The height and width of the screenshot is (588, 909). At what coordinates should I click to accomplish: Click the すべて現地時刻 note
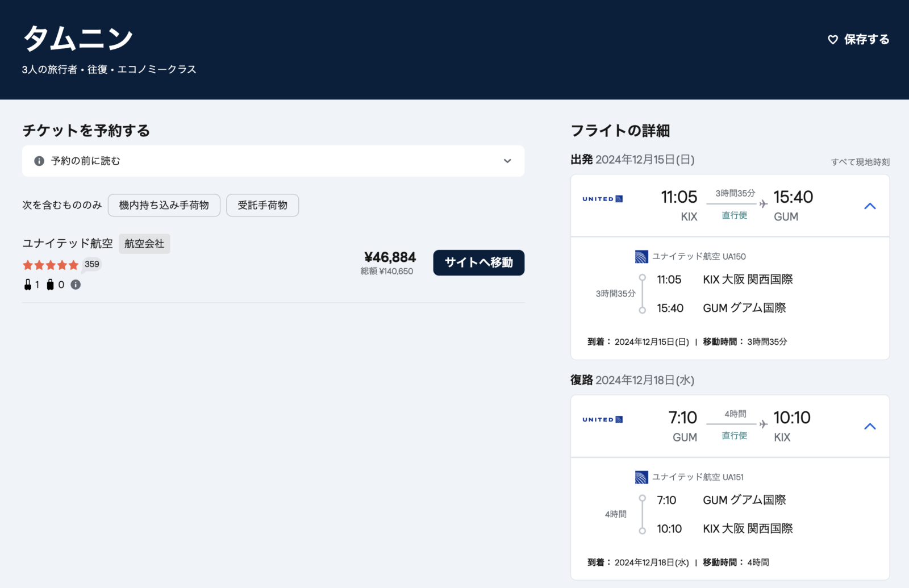pos(860,162)
